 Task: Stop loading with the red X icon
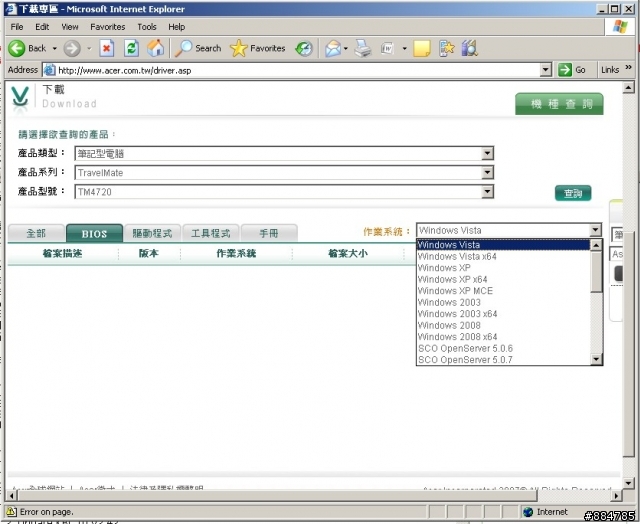point(107,49)
